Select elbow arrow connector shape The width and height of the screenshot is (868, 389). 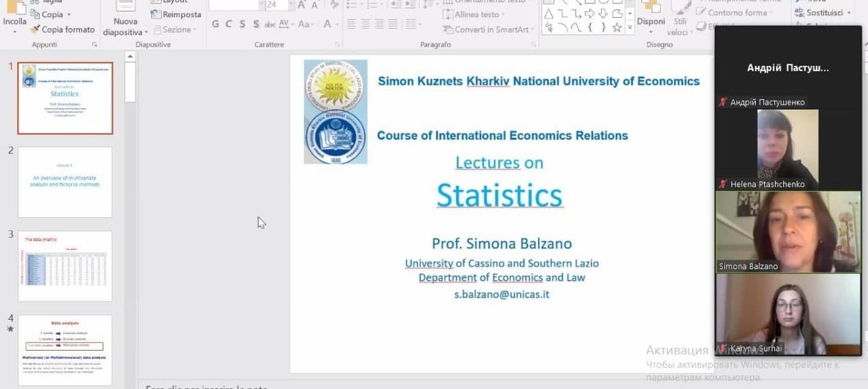576,14
